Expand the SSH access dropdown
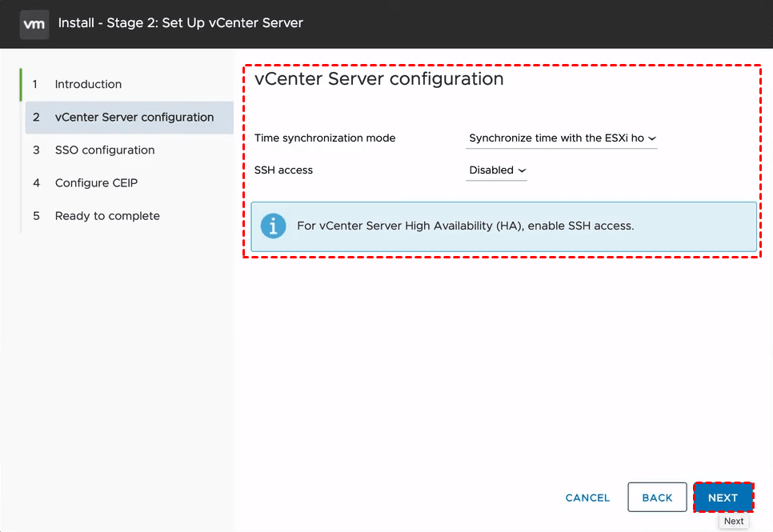Viewport: 773px width, 532px height. pyautogui.click(x=495, y=170)
